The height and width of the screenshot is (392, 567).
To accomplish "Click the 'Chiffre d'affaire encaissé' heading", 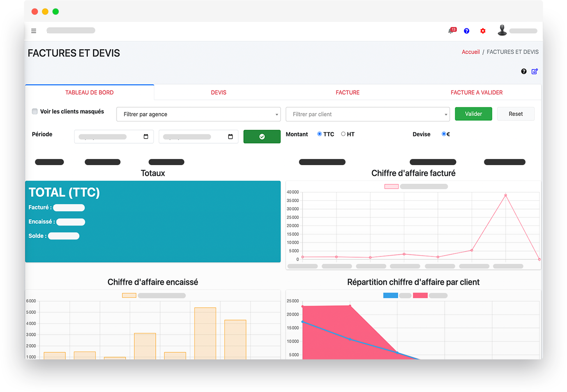I will point(153,282).
